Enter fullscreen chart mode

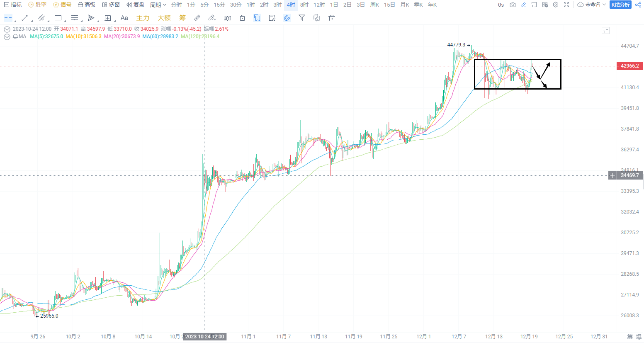click(566, 5)
